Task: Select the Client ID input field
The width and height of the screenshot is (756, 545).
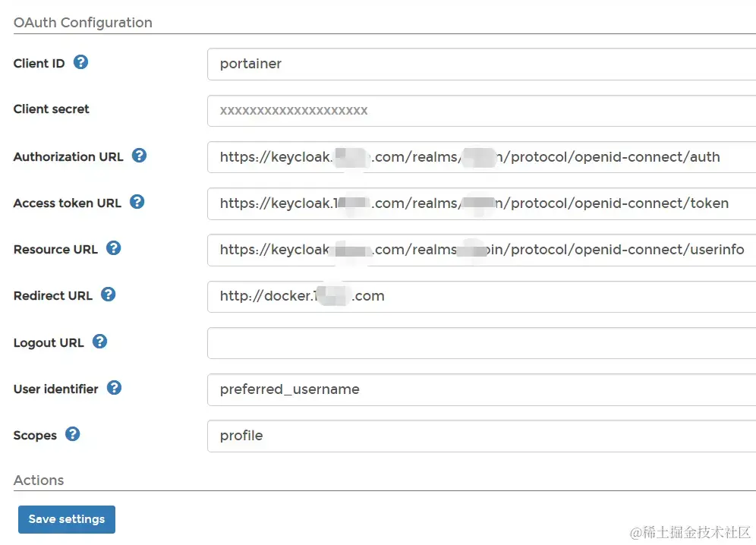Action: coord(455,64)
